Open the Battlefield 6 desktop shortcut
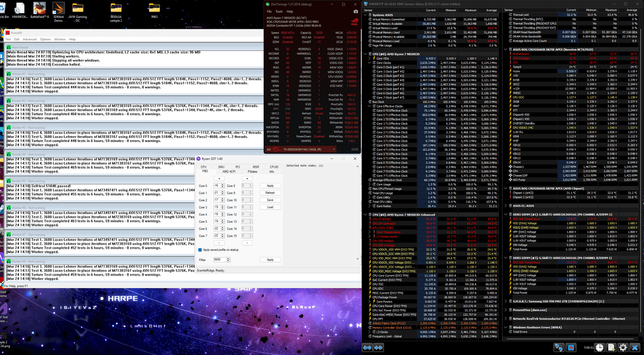 click(41, 10)
